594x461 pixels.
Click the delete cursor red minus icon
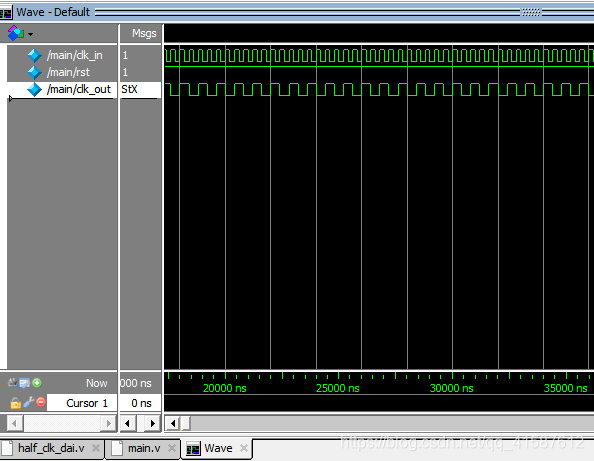pyautogui.click(x=41, y=402)
